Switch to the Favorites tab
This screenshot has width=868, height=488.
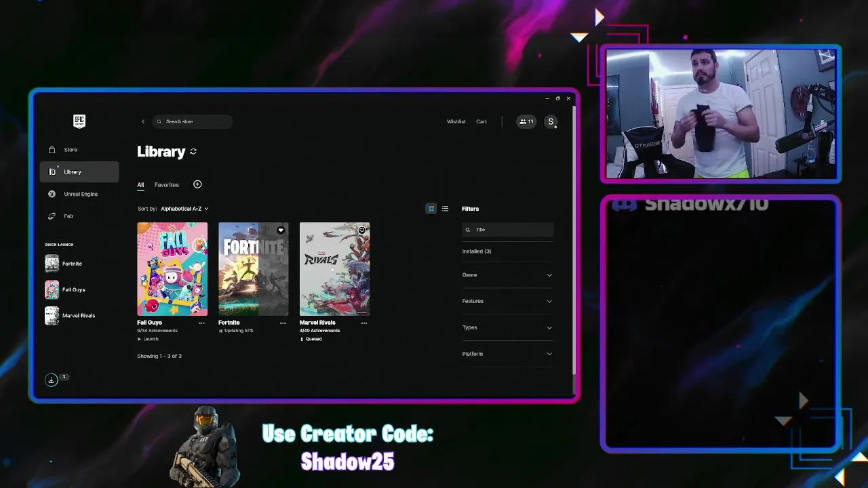pos(166,184)
